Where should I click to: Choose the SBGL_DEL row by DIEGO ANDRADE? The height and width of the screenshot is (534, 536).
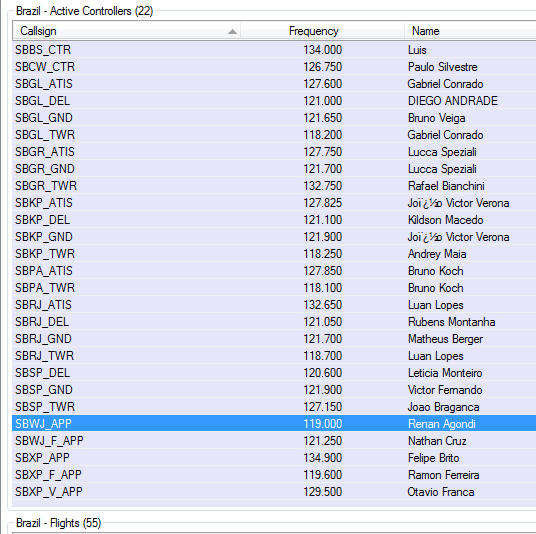pyautogui.click(x=274, y=101)
